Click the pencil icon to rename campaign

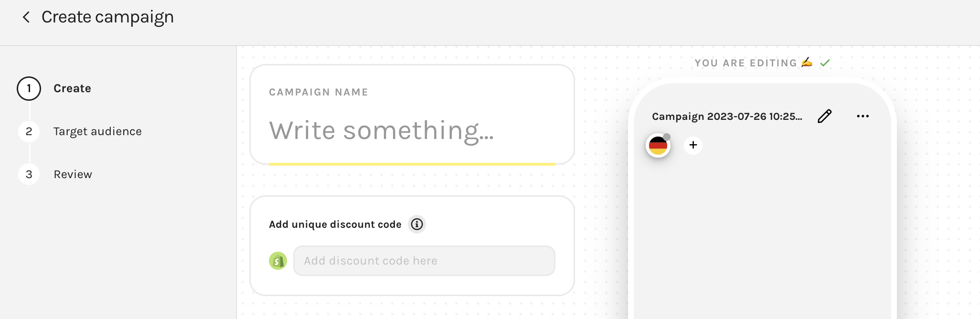coord(825,116)
